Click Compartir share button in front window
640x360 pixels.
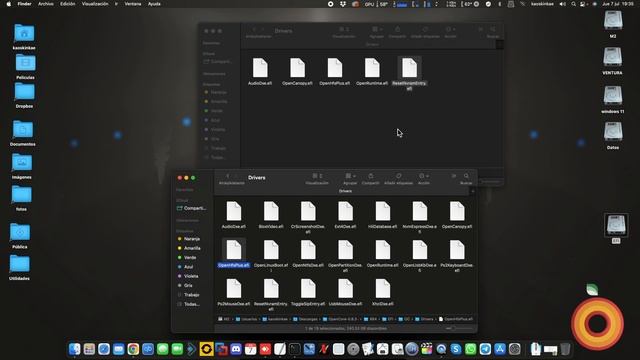[371, 176]
